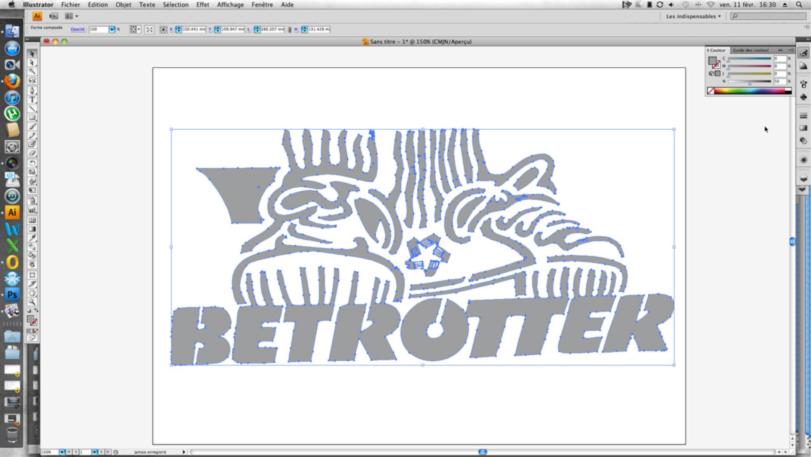The height and width of the screenshot is (457, 811).
Task: Toggle the constrain width and height proportions link
Action: 290,29
